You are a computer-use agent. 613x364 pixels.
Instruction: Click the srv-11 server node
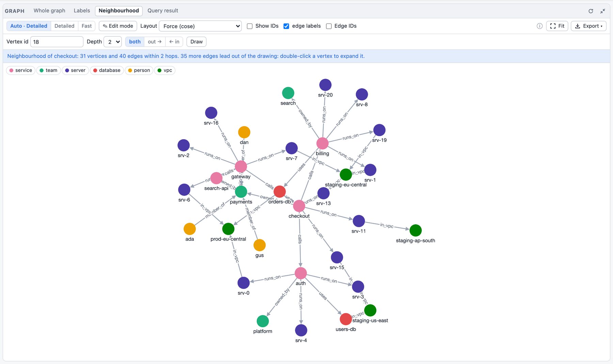pos(359,221)
